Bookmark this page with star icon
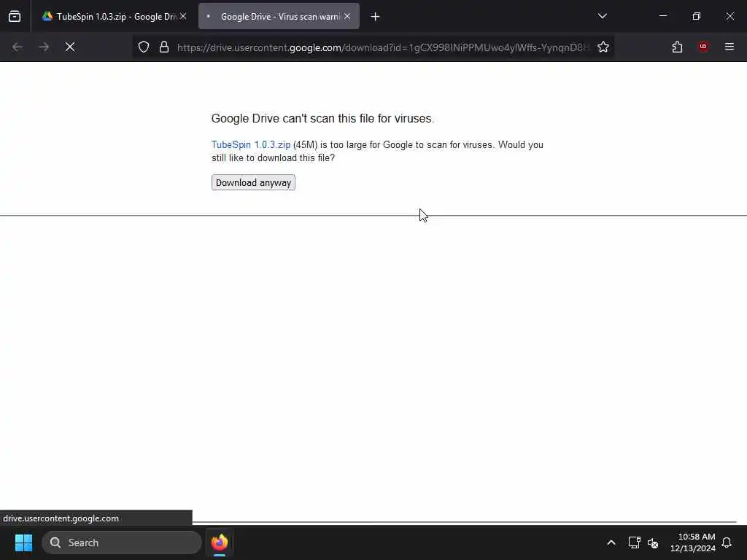This screenshot has width=747, height=560. 603,47
